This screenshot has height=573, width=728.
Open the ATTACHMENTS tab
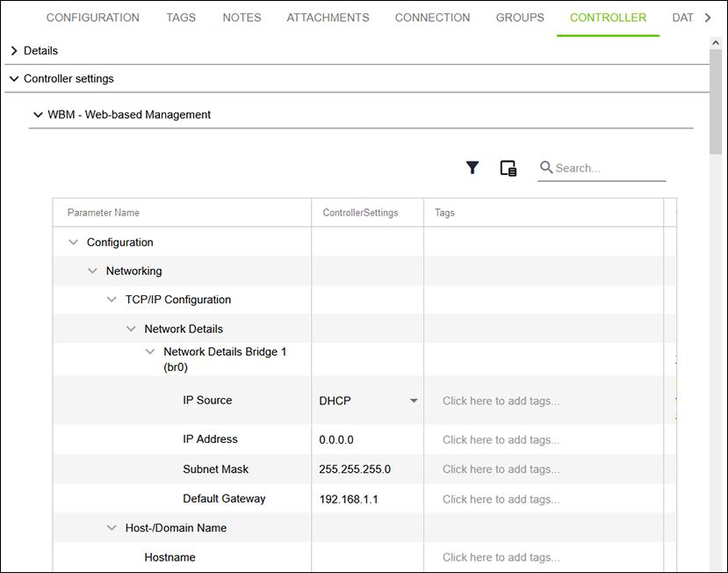click(328, 18)
